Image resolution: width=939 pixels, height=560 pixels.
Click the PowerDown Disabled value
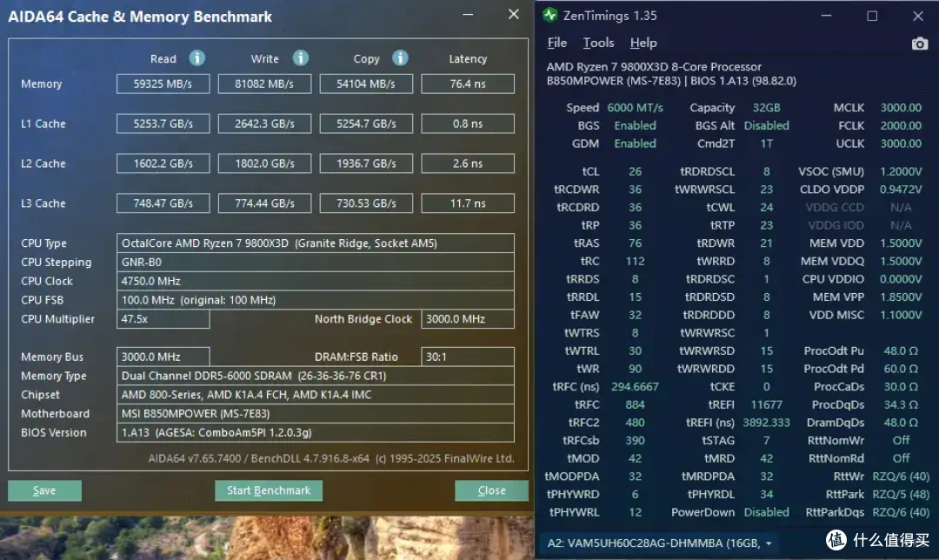pos(767,513)
